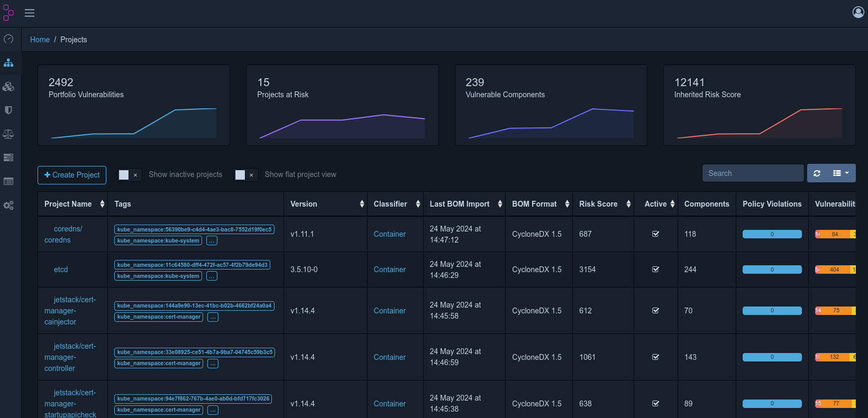The image size is (868, 418).
Task: Expand the hidden tags on coredns row
Action: click(x=212, y=241)
